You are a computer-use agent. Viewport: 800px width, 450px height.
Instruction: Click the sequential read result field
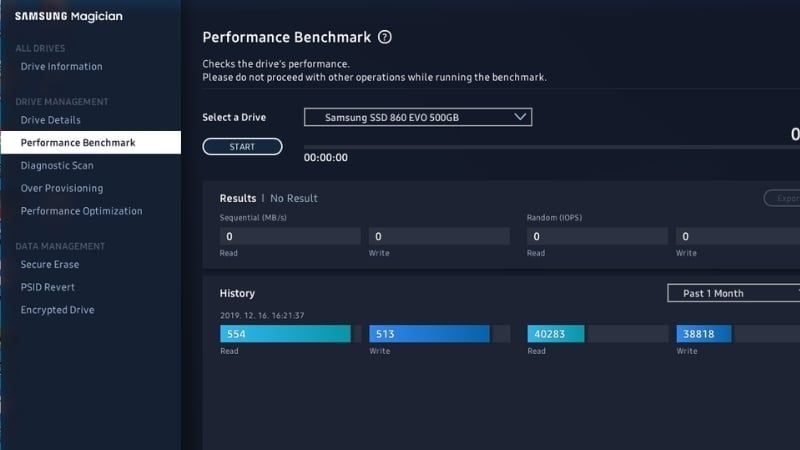tap(290, 237)
